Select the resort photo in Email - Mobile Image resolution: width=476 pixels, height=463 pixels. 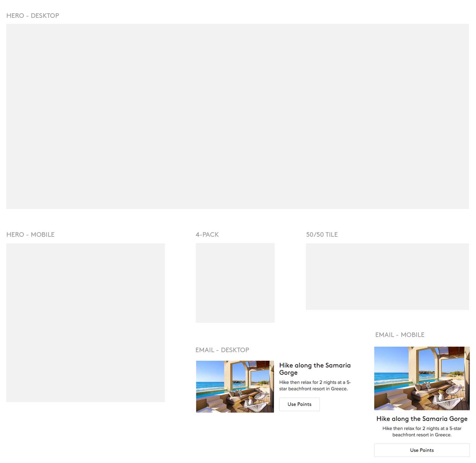[422, 378]
